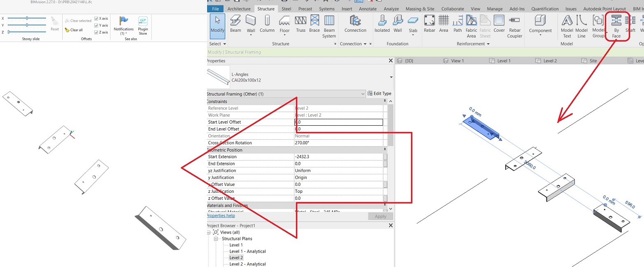The height and width of the screenshot is (267, 644).
Task: Open the Connection panel dropdown
Action: coord(366,43)
